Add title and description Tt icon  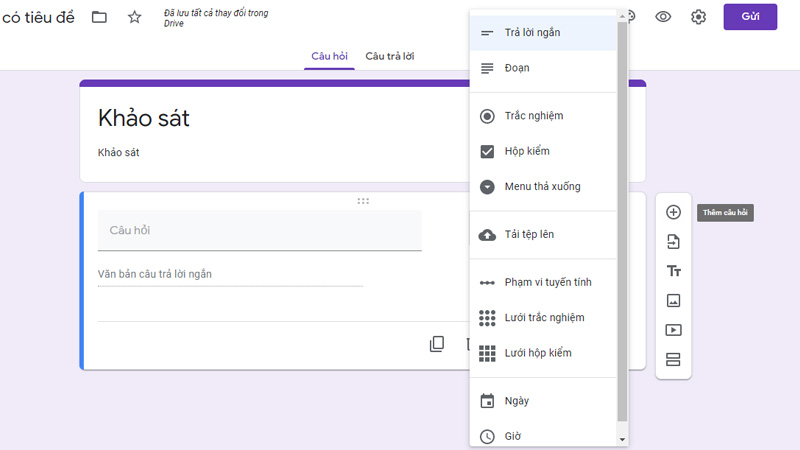[673, 271]
